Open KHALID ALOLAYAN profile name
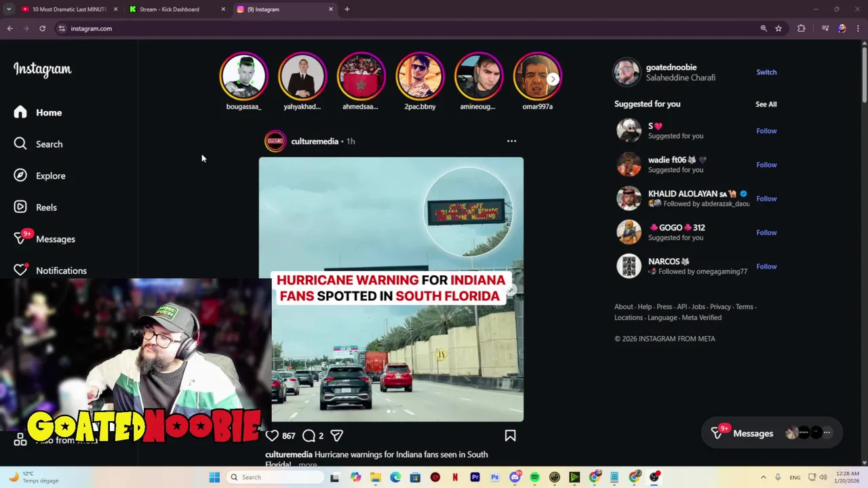Image resolution: width=868 pixels, height=488 pixels. pos(692,194)
